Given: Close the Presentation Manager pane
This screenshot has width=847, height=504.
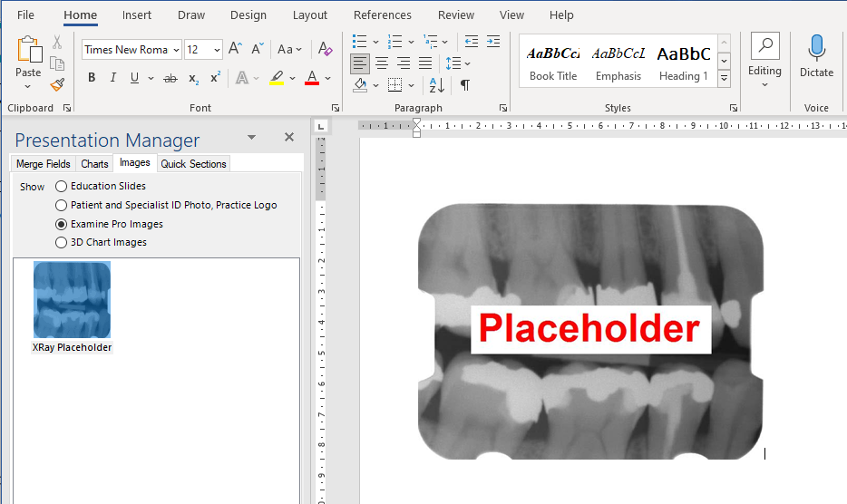Looking at the screenshot, I should pos(289,137).
